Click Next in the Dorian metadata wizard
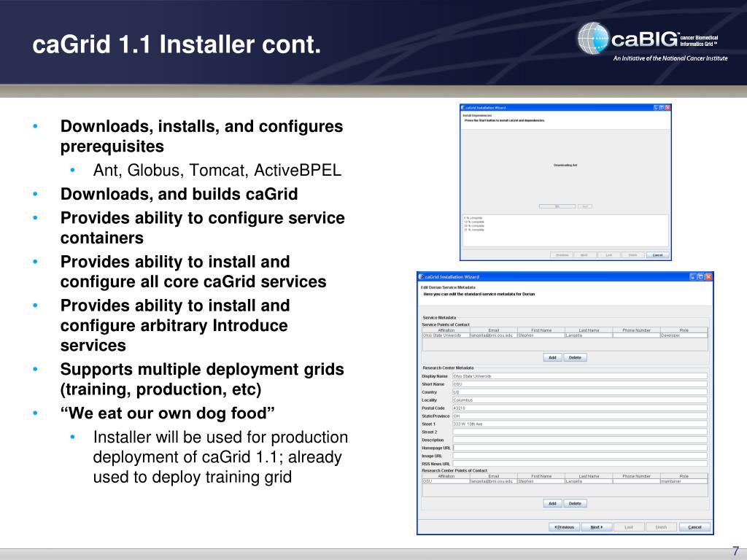Viewport: 747px width, 560px height. [x=597, y=527]
